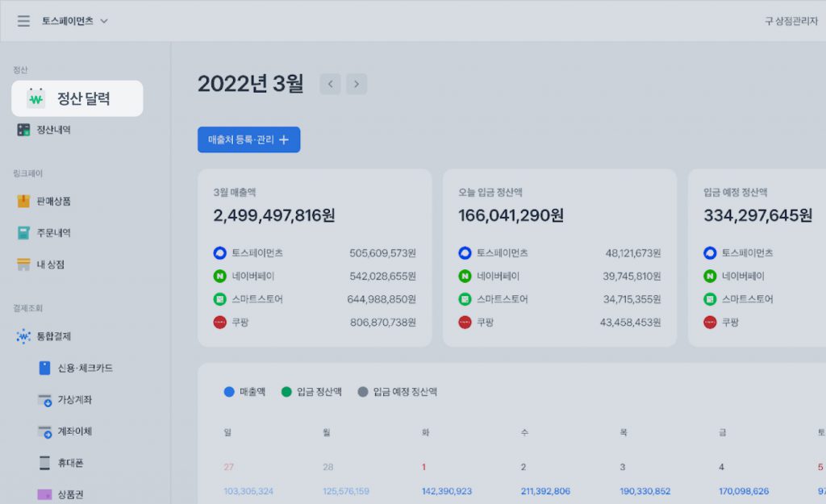This screenshot has width=826, height=504.
Task: Select calendar date 27
Action: click(228, 467)
